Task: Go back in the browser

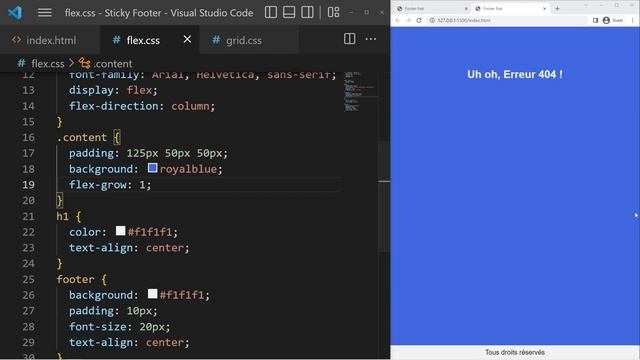Action: tap(398, 20)
